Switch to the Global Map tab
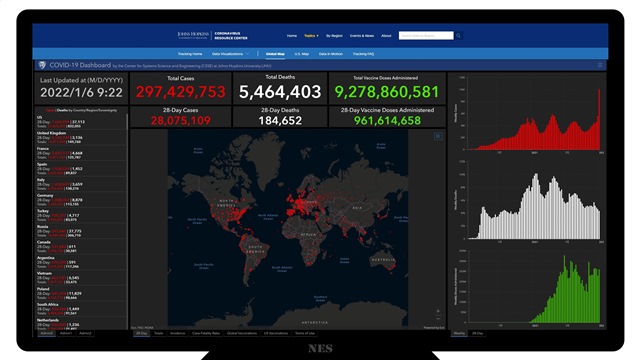 pos(275,54)
